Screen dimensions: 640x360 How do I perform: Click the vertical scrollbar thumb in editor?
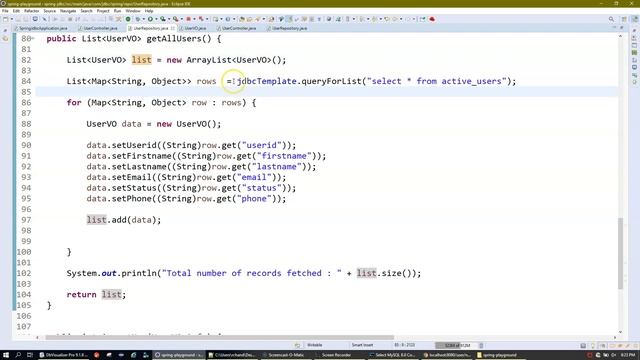pos(620,253)
